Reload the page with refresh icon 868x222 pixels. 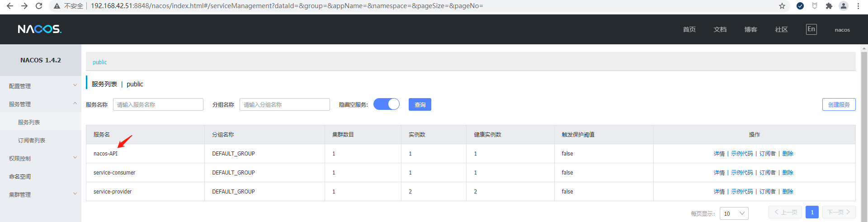point(39,6)
